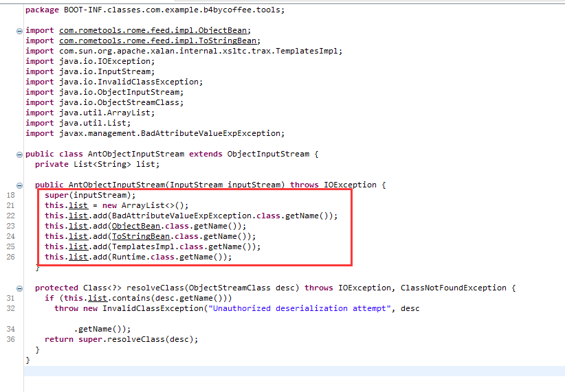Collapse the AntObjectInputStream class declaration fold
The height and width of the screenshot is (392, 565).
click(x=19, y=154)
